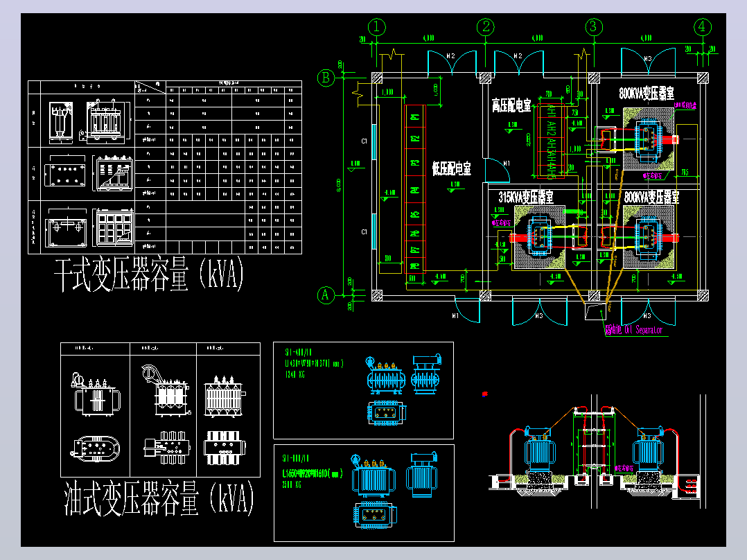Select third-row right drawing in dry transformer table

(x=114, y=227)
